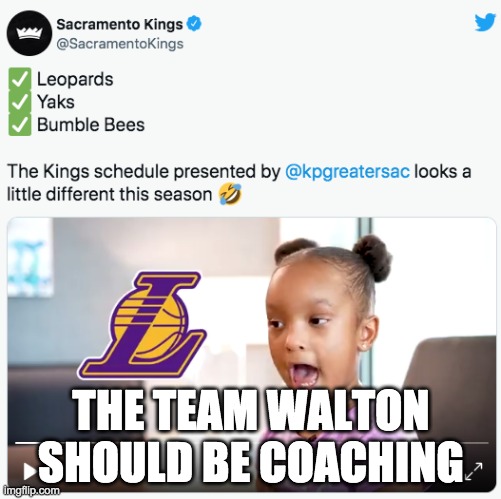Open the Twitter bird logo
Image resolution: width=501 pixels, height=499 pixels.
click(485, 22)
